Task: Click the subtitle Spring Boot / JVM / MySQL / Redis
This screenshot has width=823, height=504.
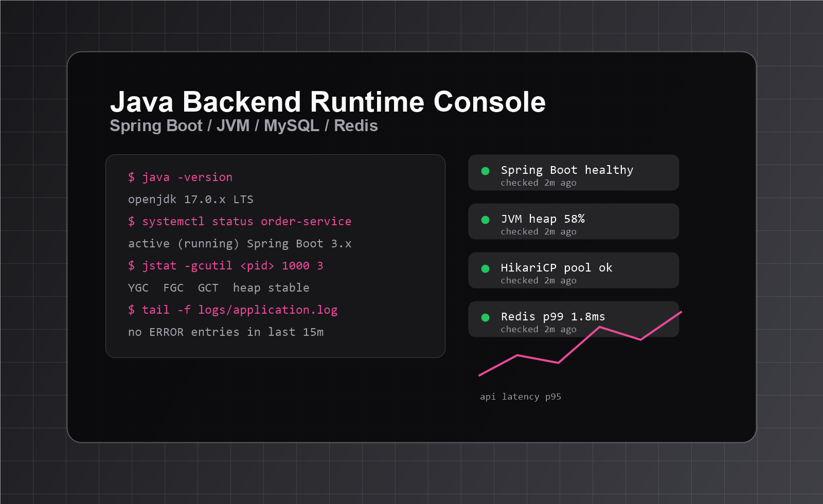Action: 244,126
